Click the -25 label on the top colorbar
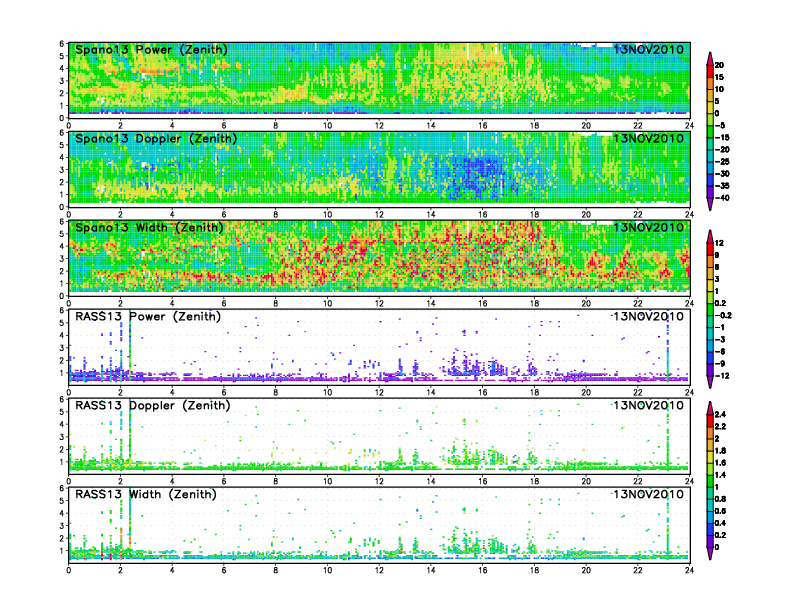 (722, 162)
